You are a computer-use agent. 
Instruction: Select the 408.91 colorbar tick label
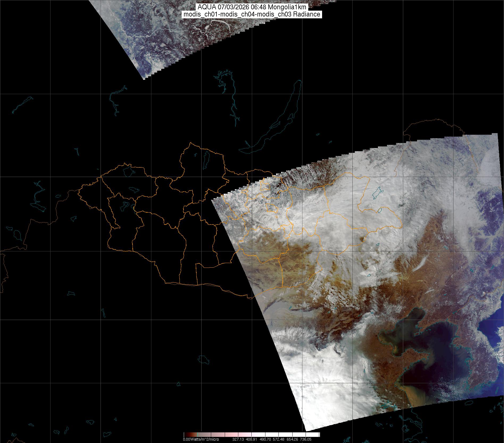[x=251, y=439]
